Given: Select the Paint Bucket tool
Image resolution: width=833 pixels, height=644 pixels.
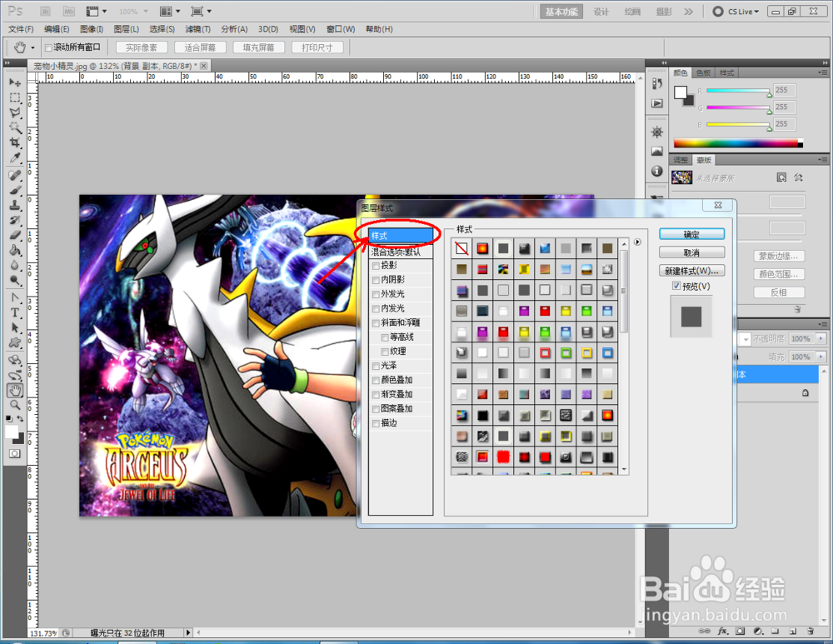Looking at the screenshot, I should tap(15, 250).
